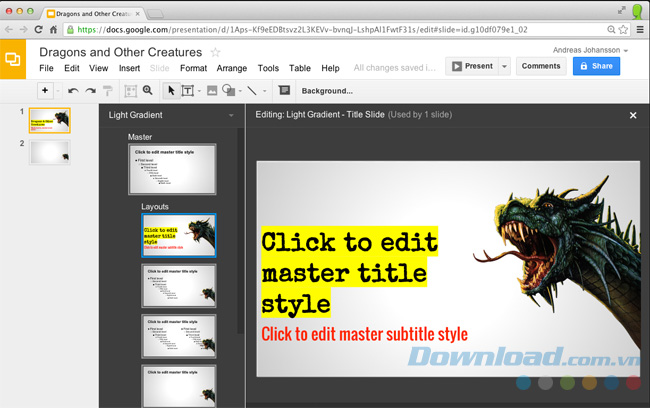
Task: Click the new slide plus button
Action: [45, 90]
